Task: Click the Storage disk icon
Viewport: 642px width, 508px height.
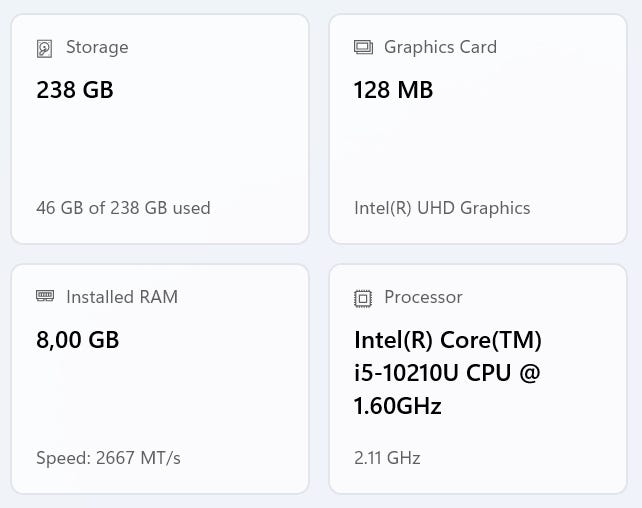Action: click(44, 48)
